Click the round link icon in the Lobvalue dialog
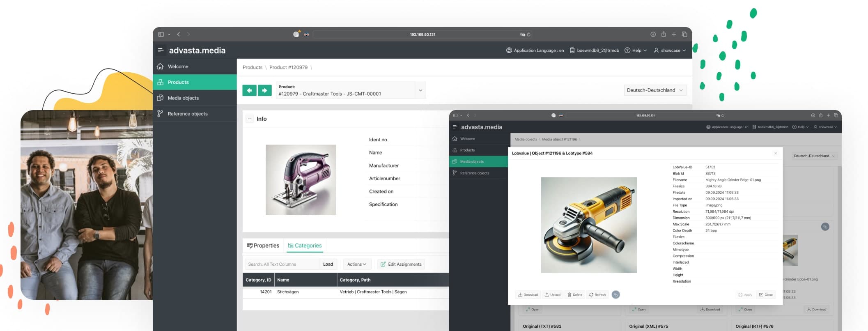The width and height of the screenshot is (868, 331). [615, 294]
